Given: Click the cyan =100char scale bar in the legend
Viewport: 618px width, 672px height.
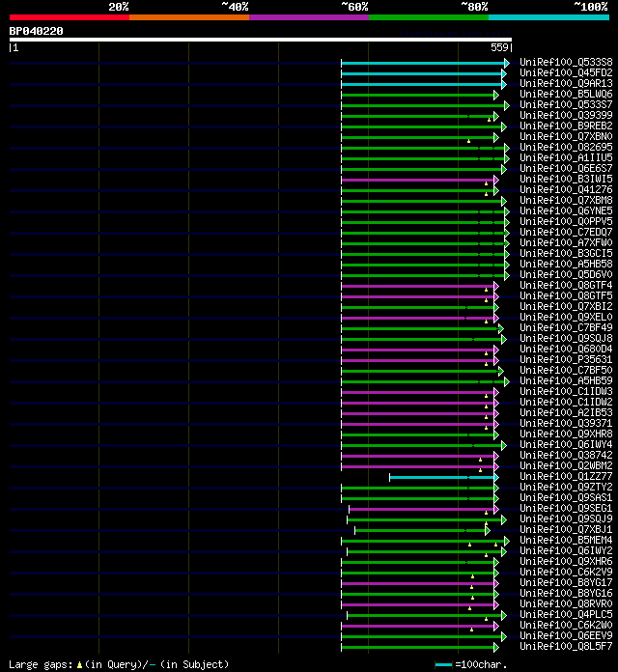Looking at the screenshot, I should tap(443, 664).
